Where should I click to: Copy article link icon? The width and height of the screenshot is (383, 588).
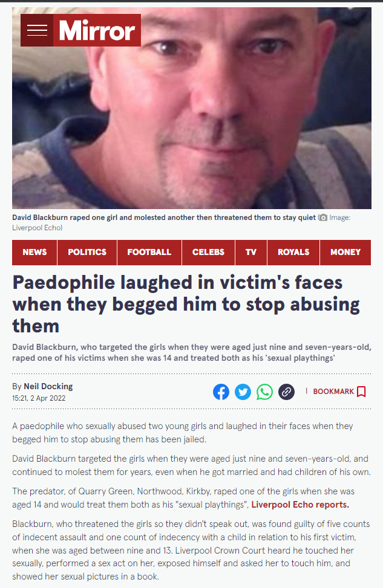point(287,392)
